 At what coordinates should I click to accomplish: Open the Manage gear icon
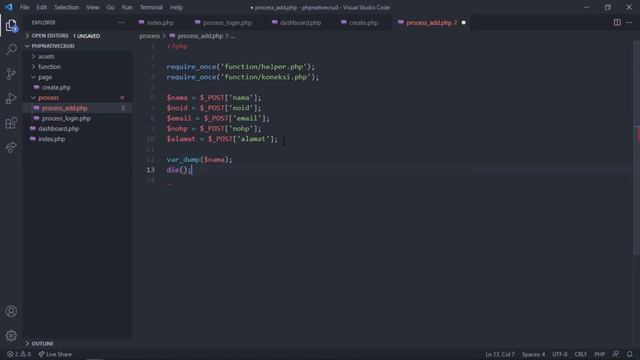pyautogui.click(x=11, y=336)
